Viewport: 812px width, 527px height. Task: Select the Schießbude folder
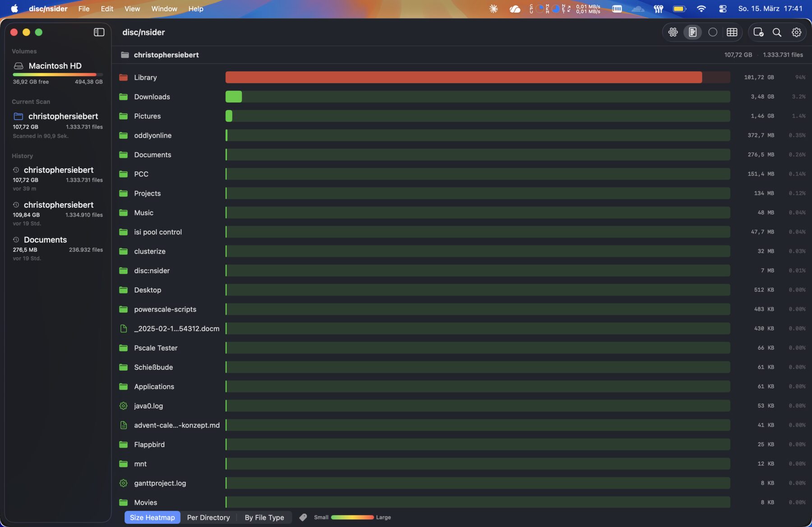[462, 367]
